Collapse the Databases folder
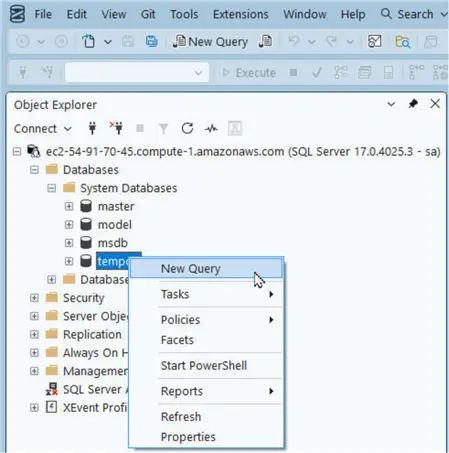 (x=34, y=170)
